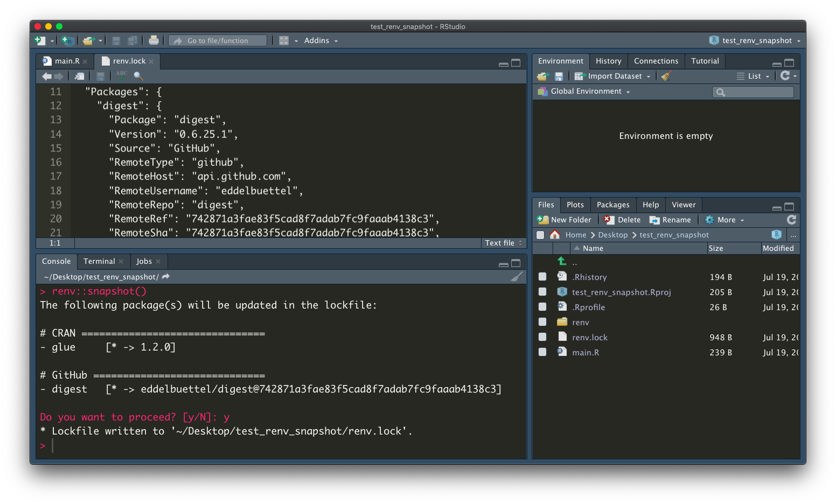836x504 pixels.
Task: Toggle the select-all files checkbox in breadcrumb
Action: pyautogui.click(x=540, y=235)
